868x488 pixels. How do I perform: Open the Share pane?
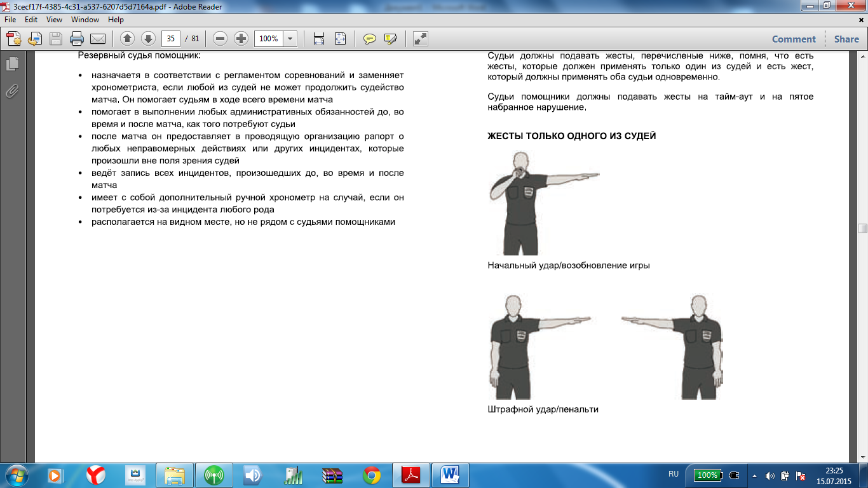[x=846, y=39]
